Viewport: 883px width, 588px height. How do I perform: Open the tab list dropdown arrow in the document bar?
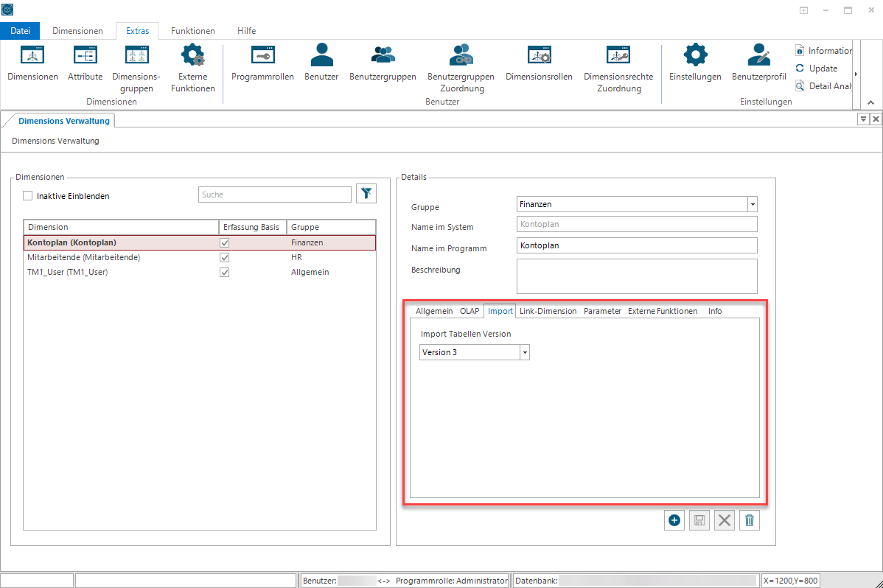point(863,119)
